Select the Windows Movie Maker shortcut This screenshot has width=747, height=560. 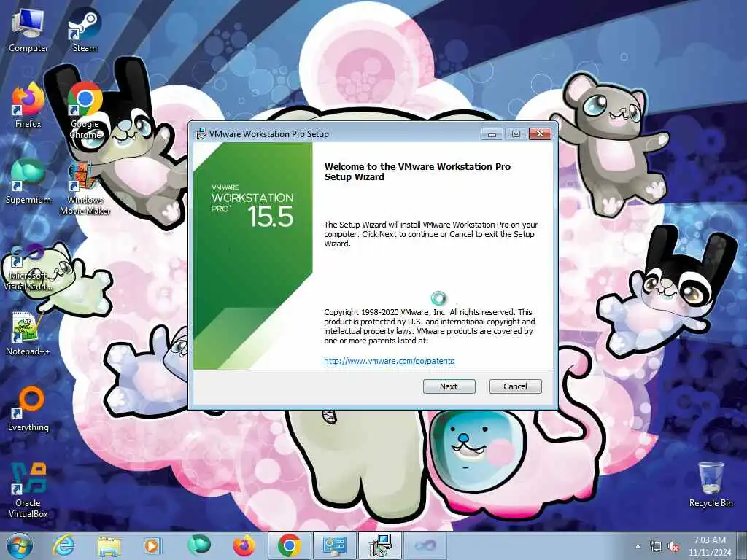[x=85, y=187]
